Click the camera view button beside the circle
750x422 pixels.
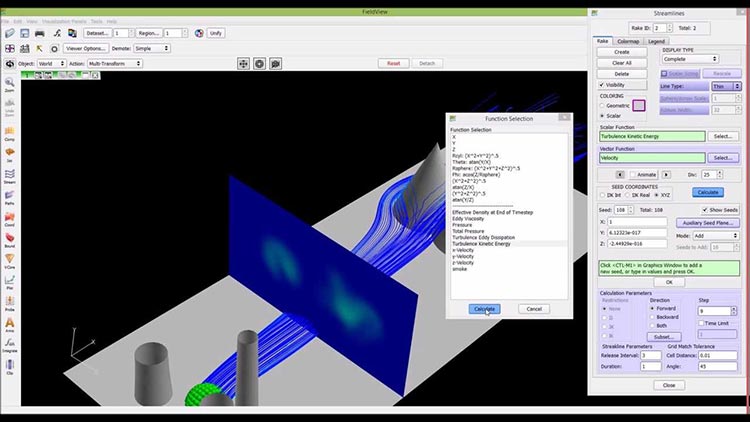tap(276, 64)
